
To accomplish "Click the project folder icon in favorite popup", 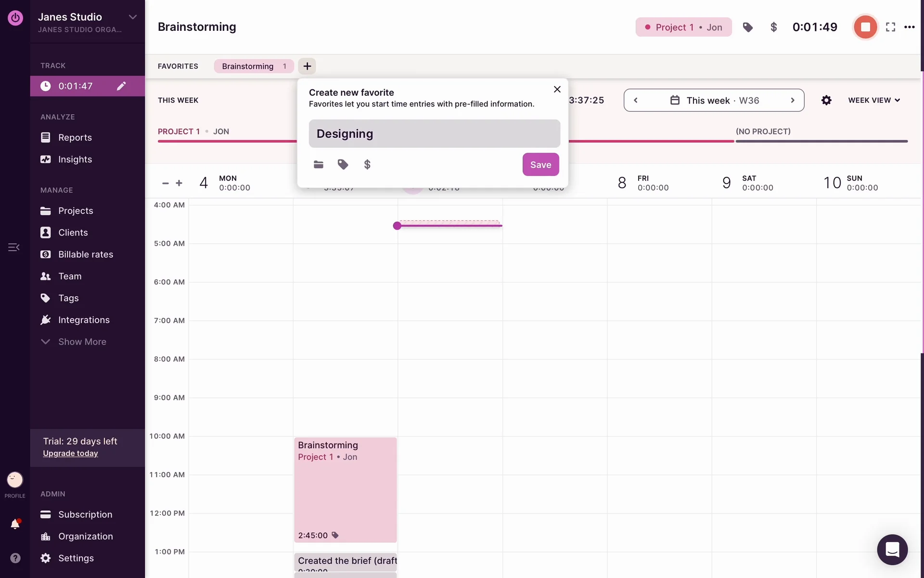I will pyautogui.click(x=318, y=165).
